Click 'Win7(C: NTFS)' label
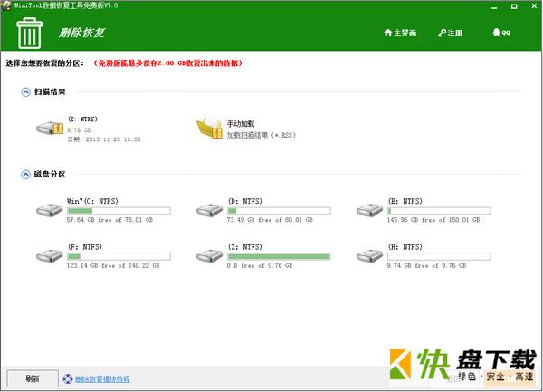The image size is (543, 392). (92, 201)
